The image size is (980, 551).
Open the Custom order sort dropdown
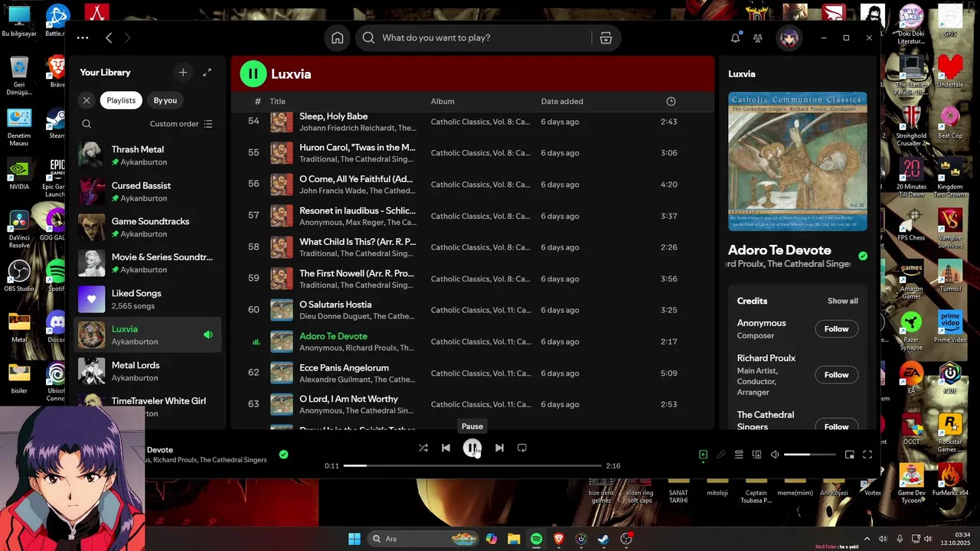(x=181, y=124)
